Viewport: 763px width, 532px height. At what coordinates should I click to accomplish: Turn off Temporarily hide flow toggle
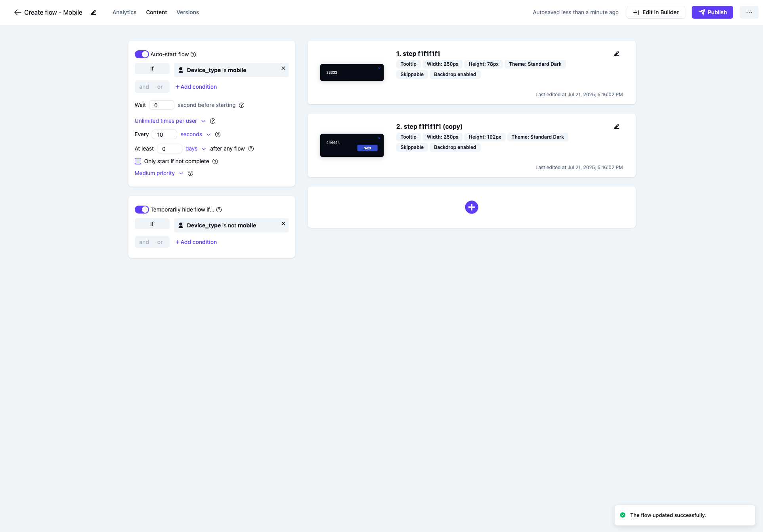(142, 210)
